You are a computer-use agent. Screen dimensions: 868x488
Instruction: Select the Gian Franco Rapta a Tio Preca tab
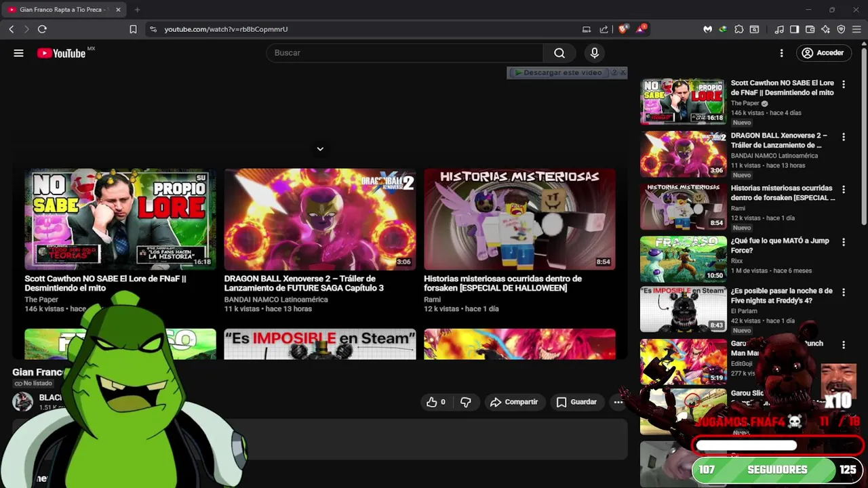point(65,9)
